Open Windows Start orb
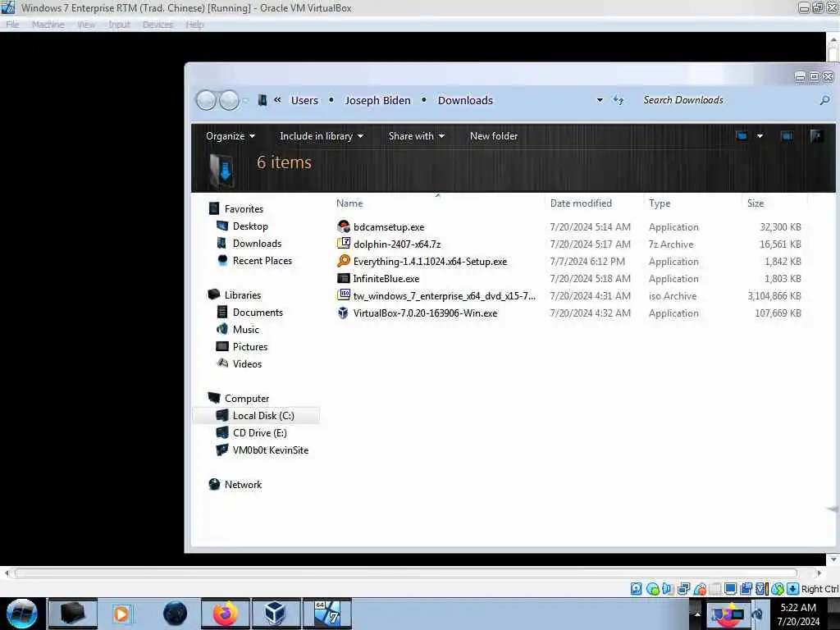 22,614
